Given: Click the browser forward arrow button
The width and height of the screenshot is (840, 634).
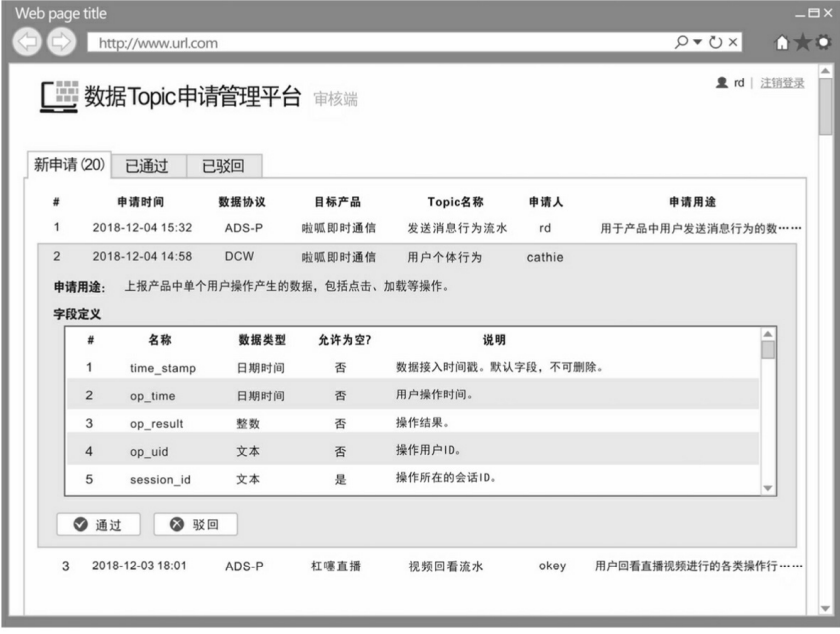Looking at the screenshot, I should pos(61,42).
